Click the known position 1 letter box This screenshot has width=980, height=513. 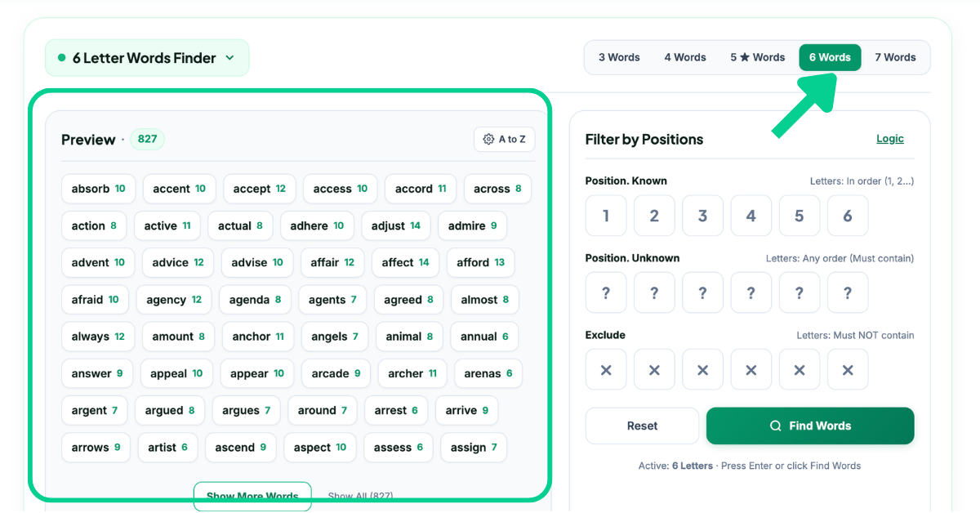click(606, 216)
